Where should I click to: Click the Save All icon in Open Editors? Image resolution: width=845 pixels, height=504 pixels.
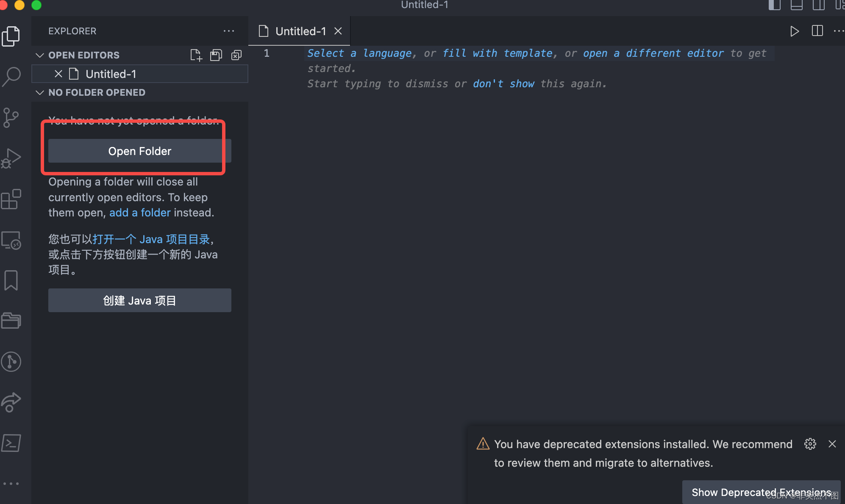point(216,55)
